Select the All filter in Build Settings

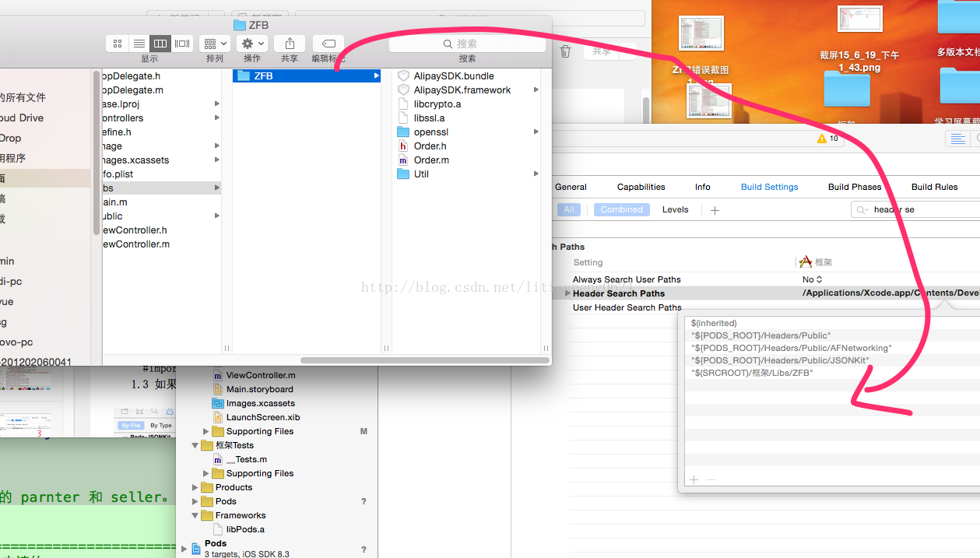click(x=569, y=209)
